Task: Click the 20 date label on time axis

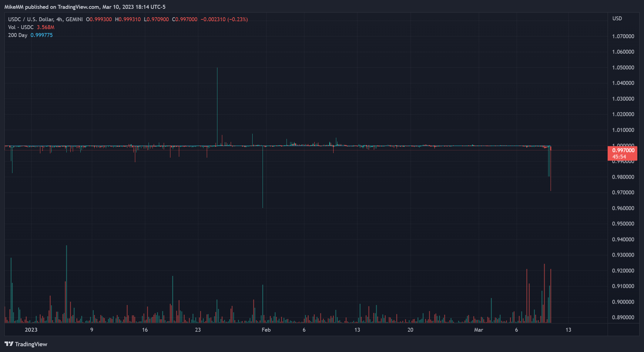Action: 410,330
